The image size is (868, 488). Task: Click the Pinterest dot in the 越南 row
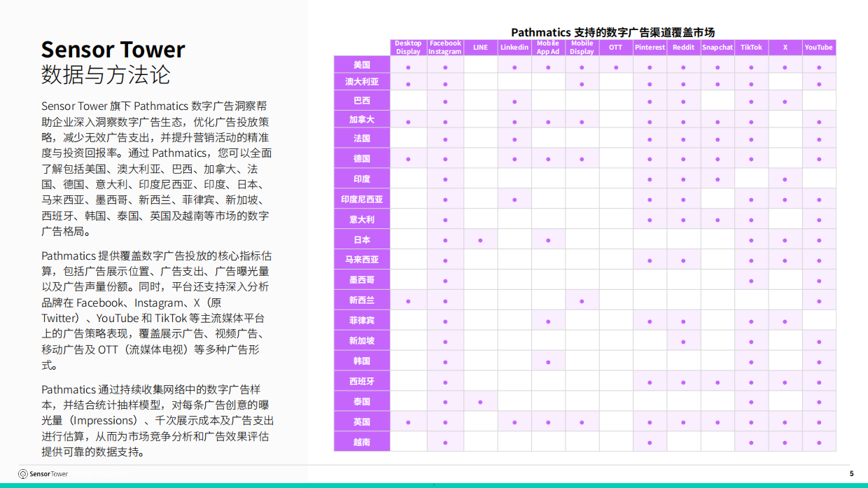(x=650, y=442)
